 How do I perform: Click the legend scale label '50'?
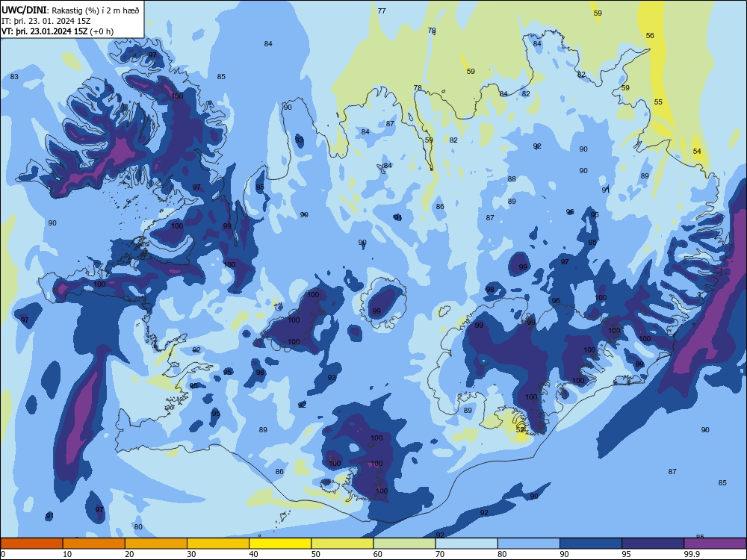(x=315, y=554)
